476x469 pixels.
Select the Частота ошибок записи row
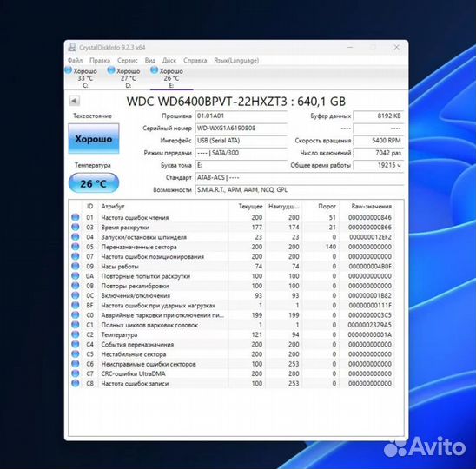(232, 383)
